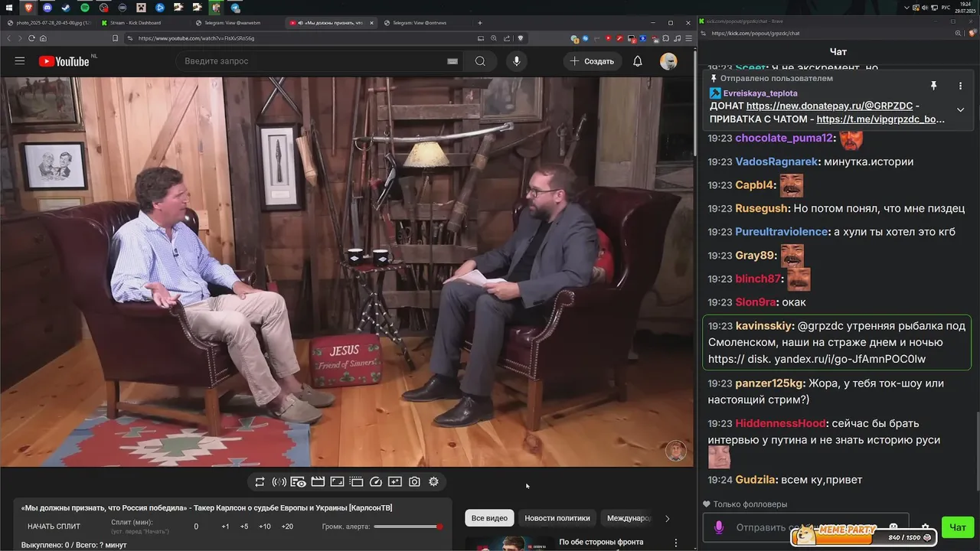Click the YouTube address bar URL
980x551 pixels.
tap(196, 38)
